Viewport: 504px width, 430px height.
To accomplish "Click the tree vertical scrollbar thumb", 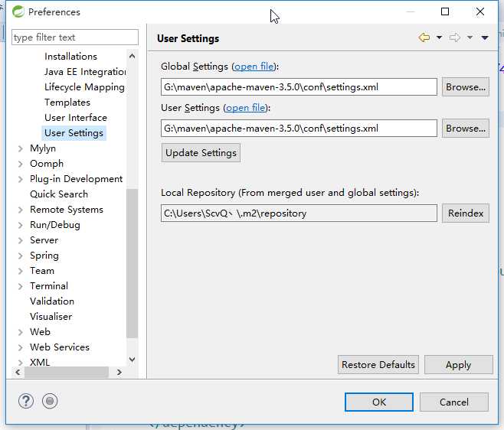I will point(132,263).
